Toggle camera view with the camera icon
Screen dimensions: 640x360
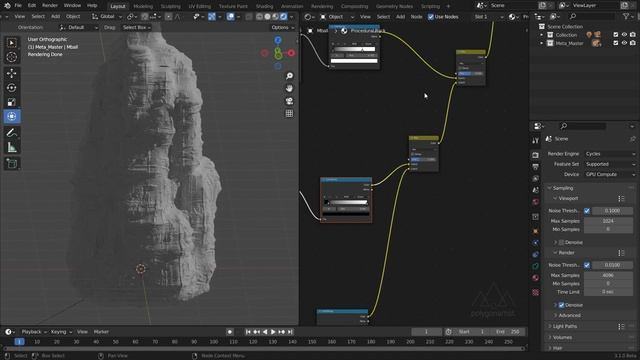289,101
